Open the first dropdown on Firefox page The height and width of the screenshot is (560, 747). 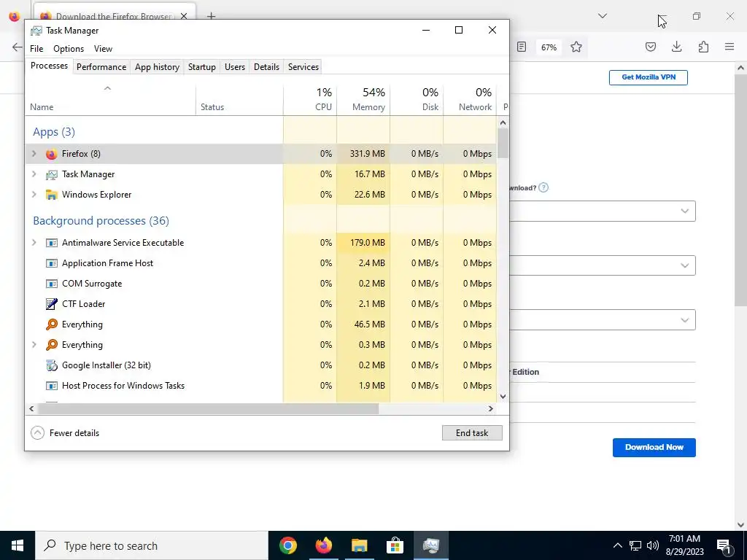tap(602, 211)
